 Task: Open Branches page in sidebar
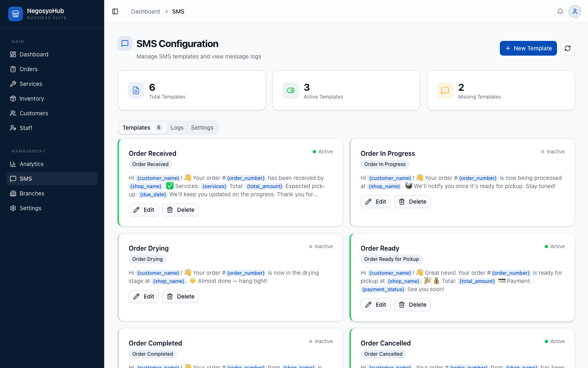click(x=32, y=193)
